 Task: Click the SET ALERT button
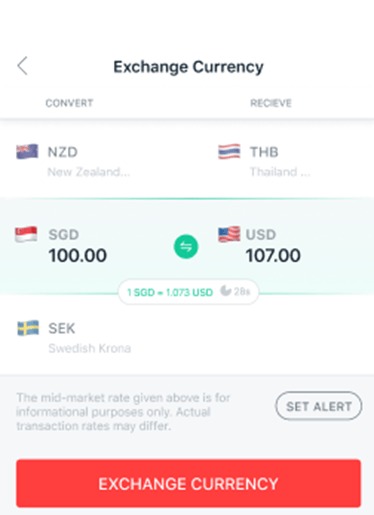pos(319,406)
